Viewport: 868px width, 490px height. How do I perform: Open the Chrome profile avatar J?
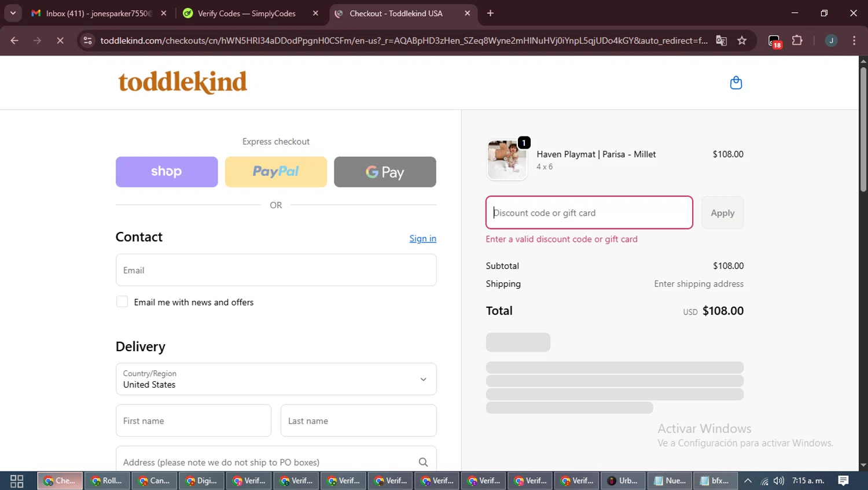[831, 40]
